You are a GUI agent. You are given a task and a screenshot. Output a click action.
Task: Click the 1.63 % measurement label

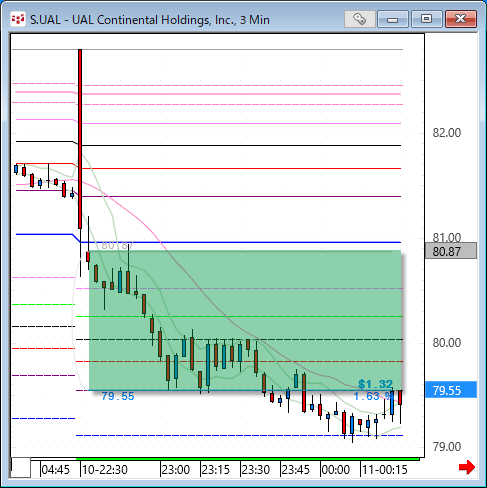click(373, 396)
